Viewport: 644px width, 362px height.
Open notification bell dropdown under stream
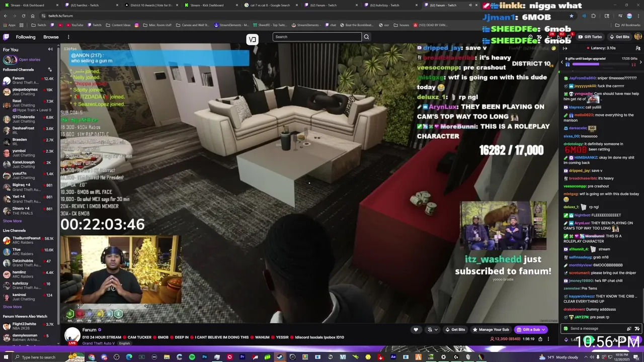tap(432, 330)
